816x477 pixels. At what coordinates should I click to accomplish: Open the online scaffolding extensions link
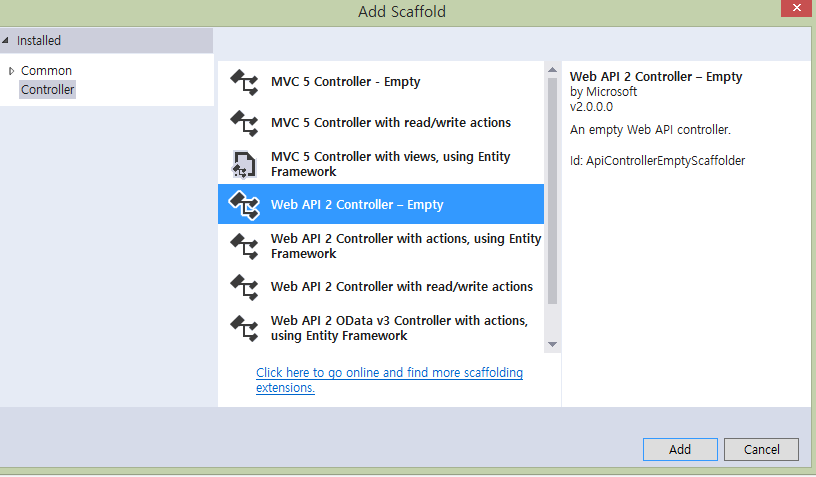click(389, 380)
